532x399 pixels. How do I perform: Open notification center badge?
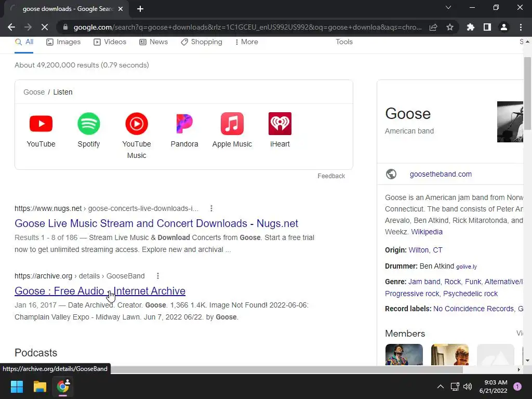[x=517, y=387]
